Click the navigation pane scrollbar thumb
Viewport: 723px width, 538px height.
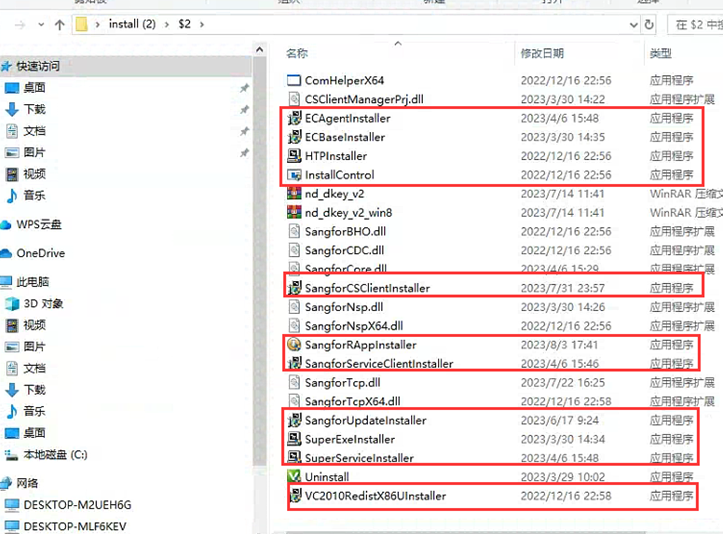[x=260, y=261]
